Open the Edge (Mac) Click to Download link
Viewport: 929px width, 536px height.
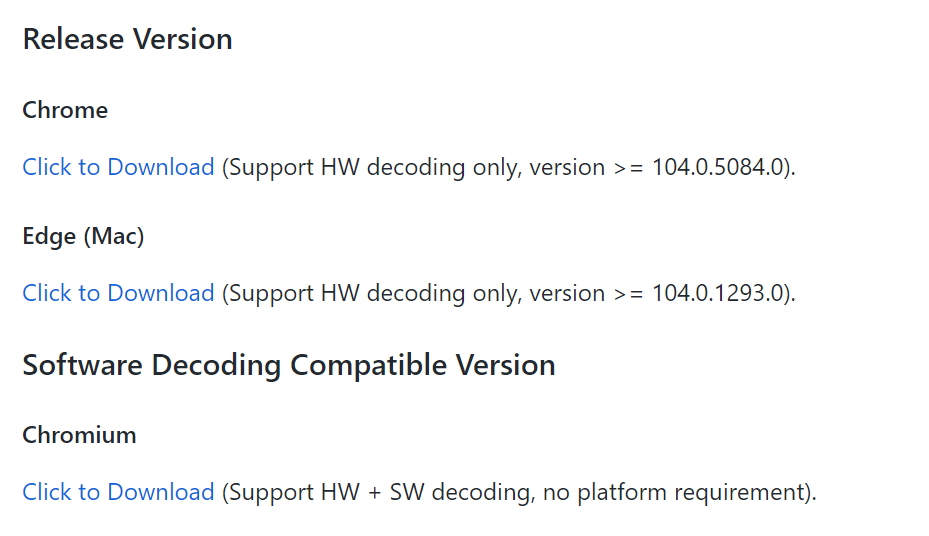pos(118,293)
